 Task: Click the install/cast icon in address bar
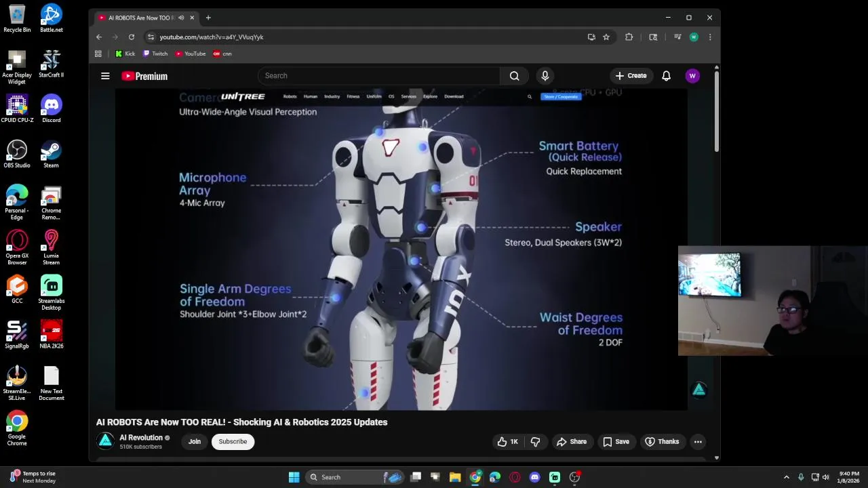tap(591, 37)
